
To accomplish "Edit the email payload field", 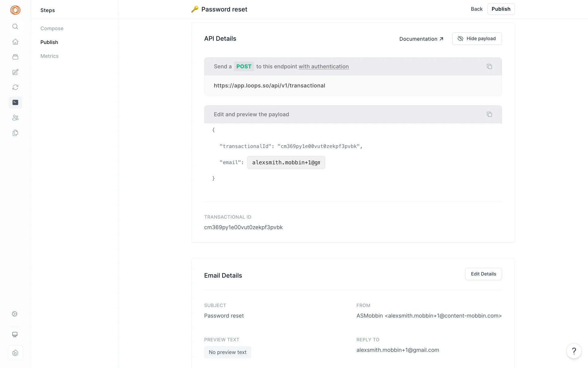I will [x=286, y=163].
